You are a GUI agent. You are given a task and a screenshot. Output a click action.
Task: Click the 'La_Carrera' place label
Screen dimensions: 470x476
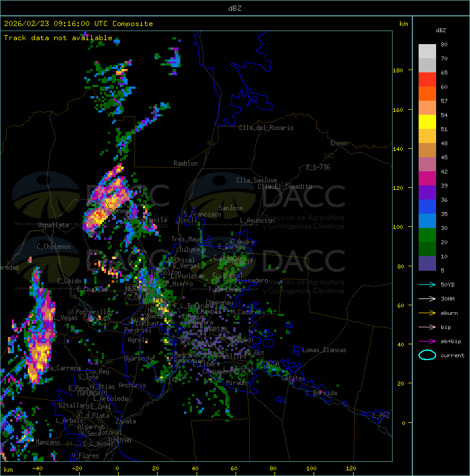coord(64,368)
